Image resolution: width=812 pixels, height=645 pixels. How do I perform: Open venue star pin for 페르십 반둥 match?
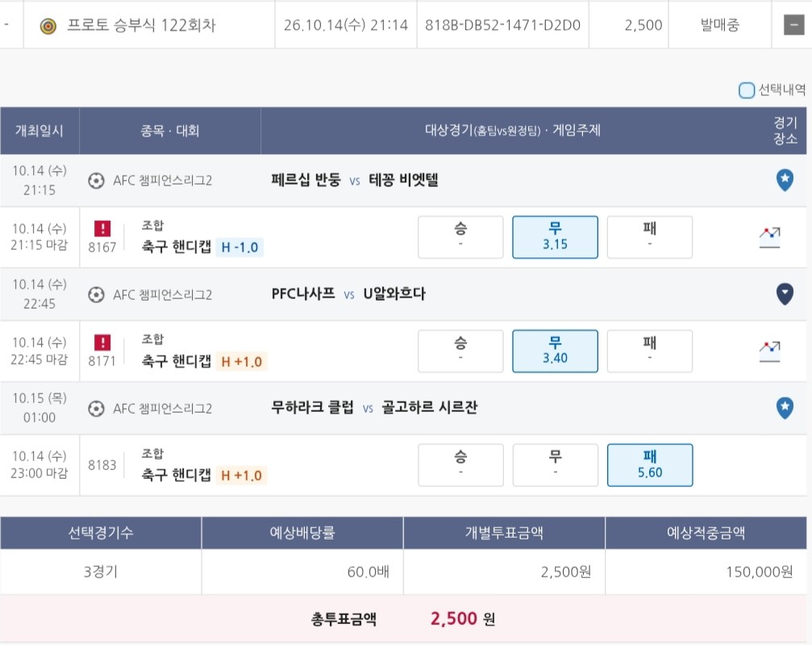[785, 180]
